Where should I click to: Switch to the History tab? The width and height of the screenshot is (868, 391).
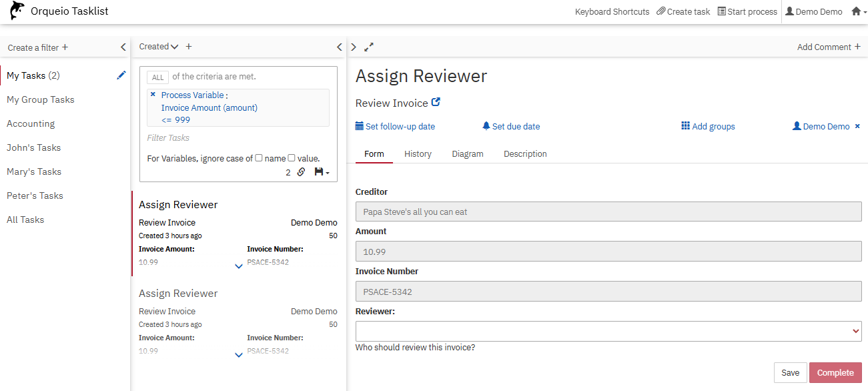point(418,154)
